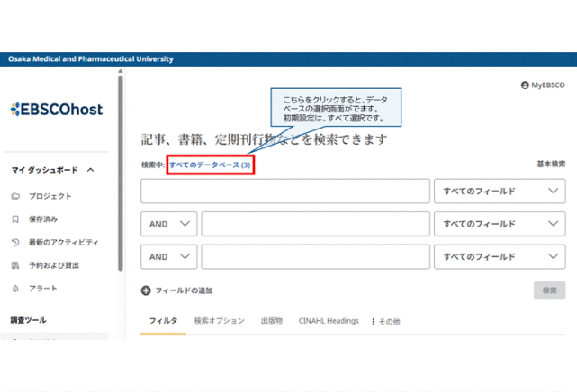Click the sidebar scroll-up arrow
The width and height of the screenshot is (577, 392).
(121, 71)
